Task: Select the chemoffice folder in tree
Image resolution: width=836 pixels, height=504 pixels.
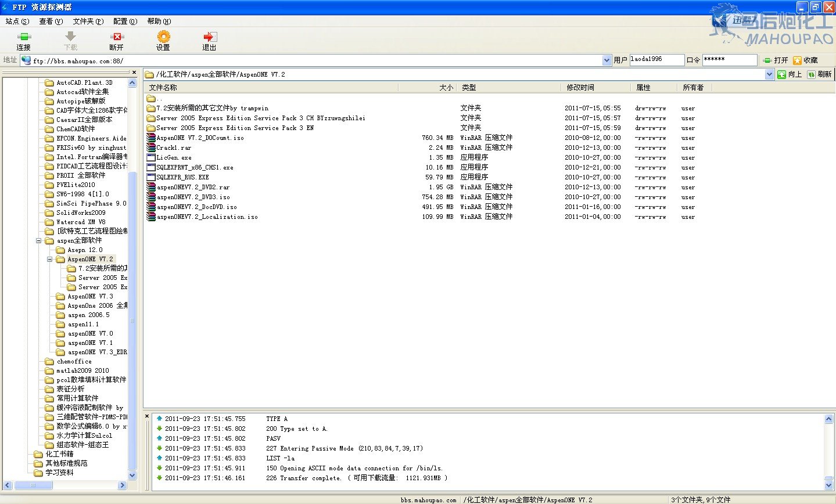Action: coord(74,361)
